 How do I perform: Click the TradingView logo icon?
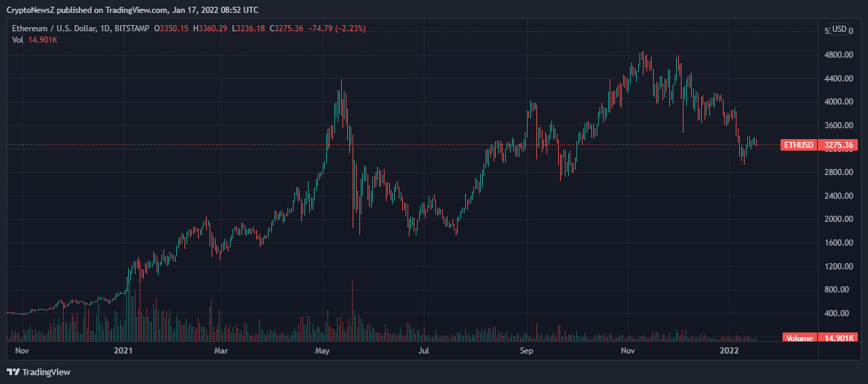click(13, 372)
